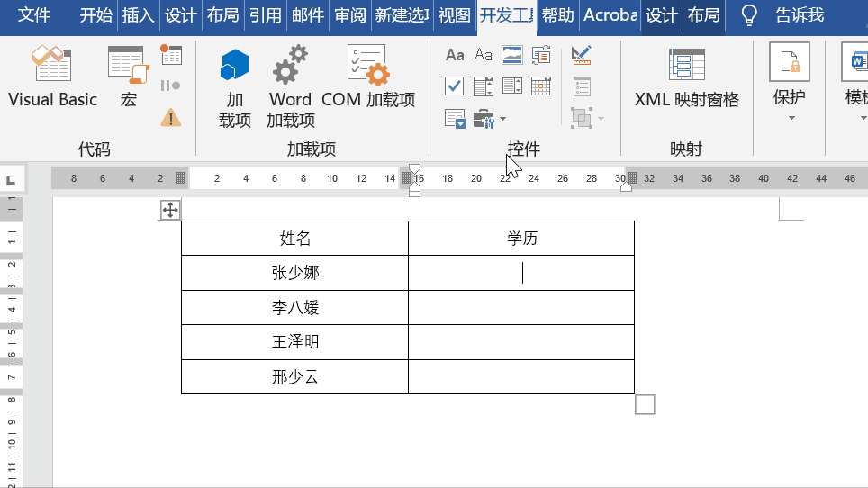Screen dimensions: 868x488
Task: Switch to the 审阅 tab
Action: click(350, 15)
